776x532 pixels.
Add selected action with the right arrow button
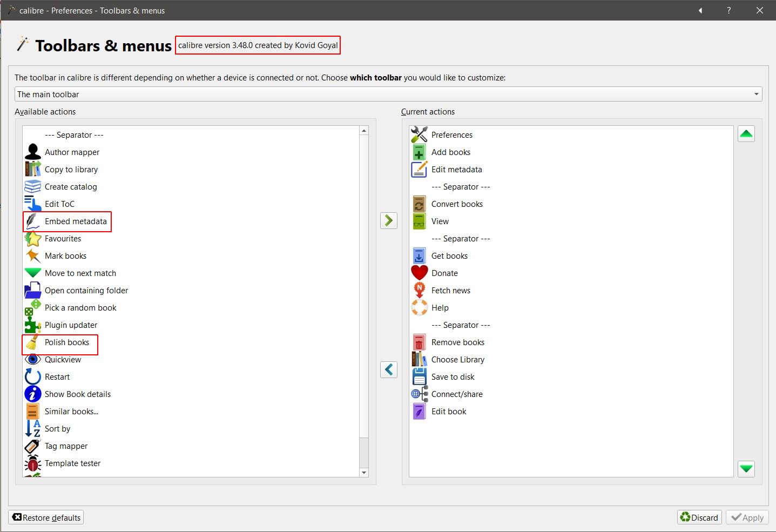coord(389,220)
